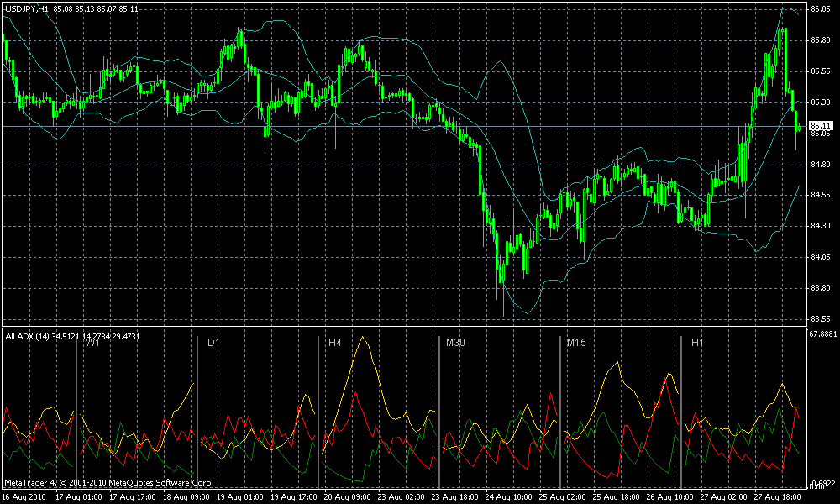Select the M15 timeframe label
This screenshot has height=504, width=840.
point(576,342)
